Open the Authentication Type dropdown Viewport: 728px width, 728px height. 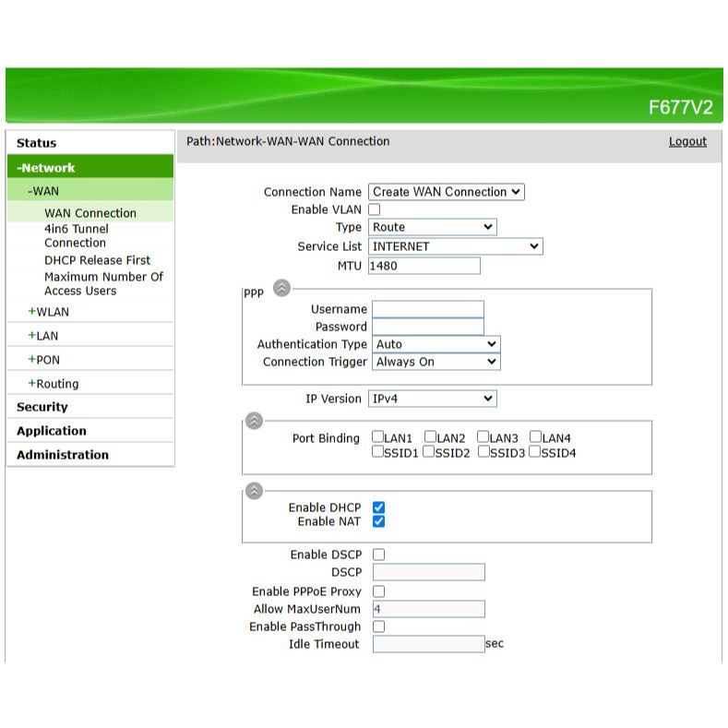click(x=436, y=344)
